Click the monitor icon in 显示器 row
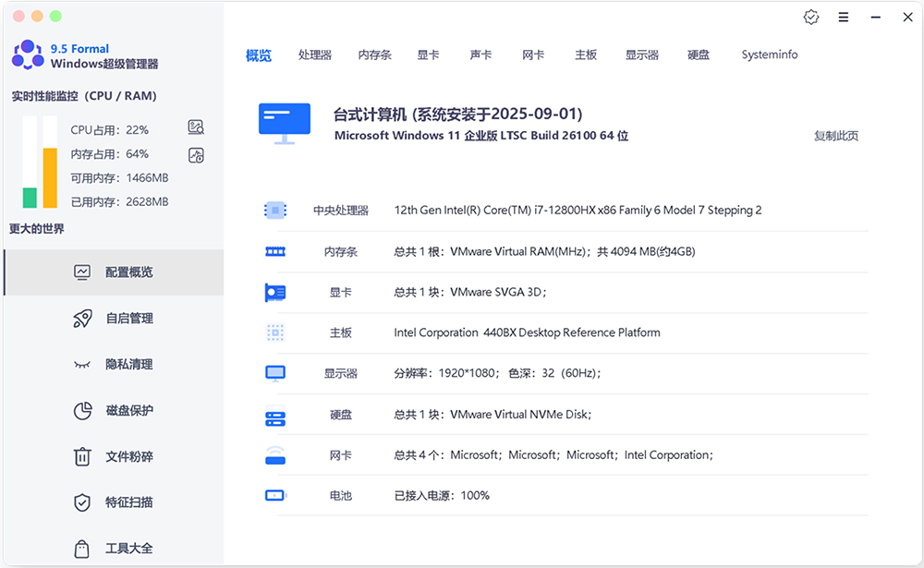This screenshot has height=568, width=924. pos(275,373)
